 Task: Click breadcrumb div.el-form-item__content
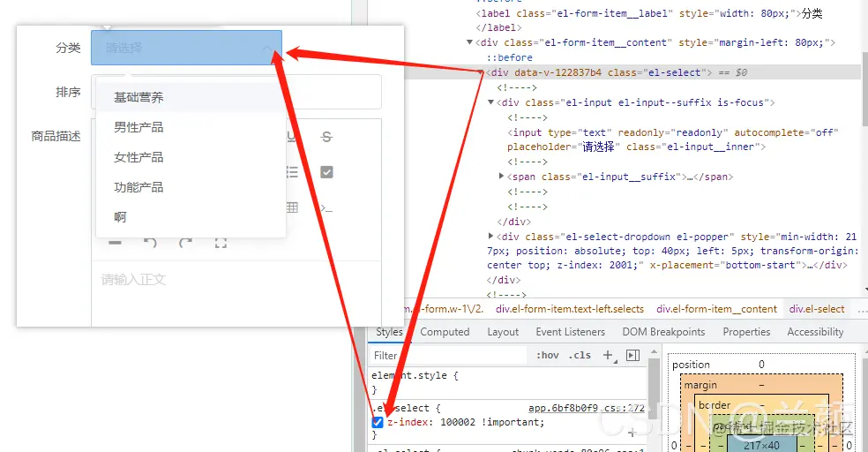[x=716, y=309]
